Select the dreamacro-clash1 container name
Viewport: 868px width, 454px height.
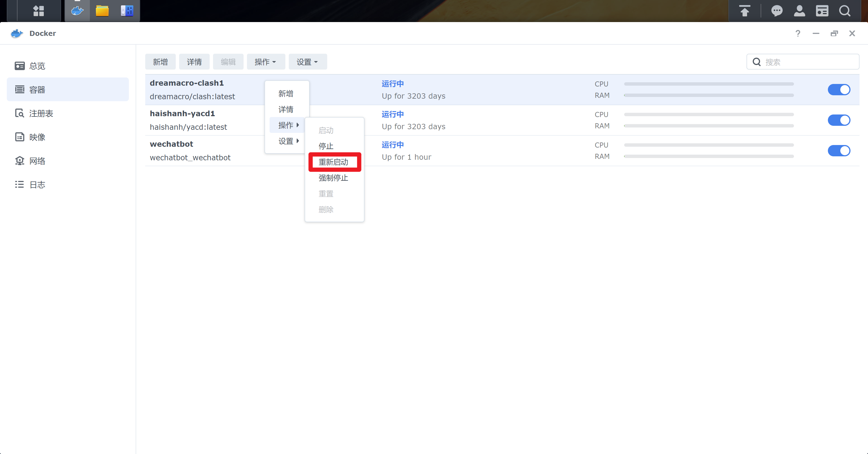point(187,83)
